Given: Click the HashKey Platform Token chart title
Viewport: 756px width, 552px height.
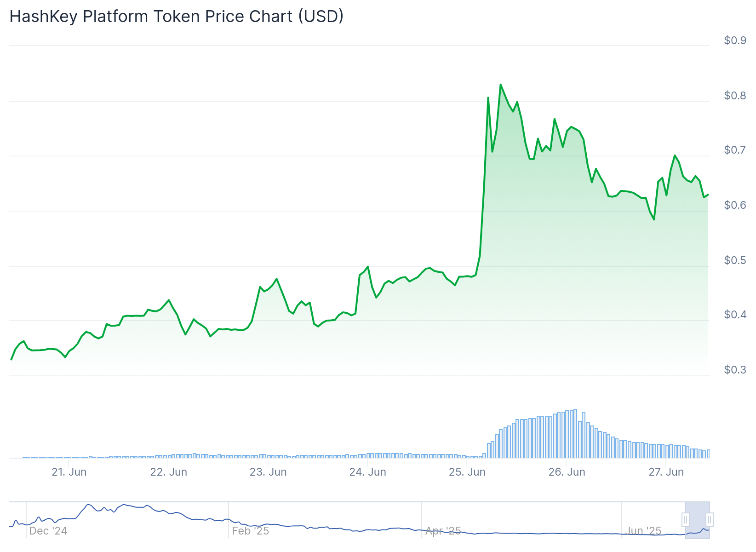Looking at the screenshot, I should [x=177, y=17].
